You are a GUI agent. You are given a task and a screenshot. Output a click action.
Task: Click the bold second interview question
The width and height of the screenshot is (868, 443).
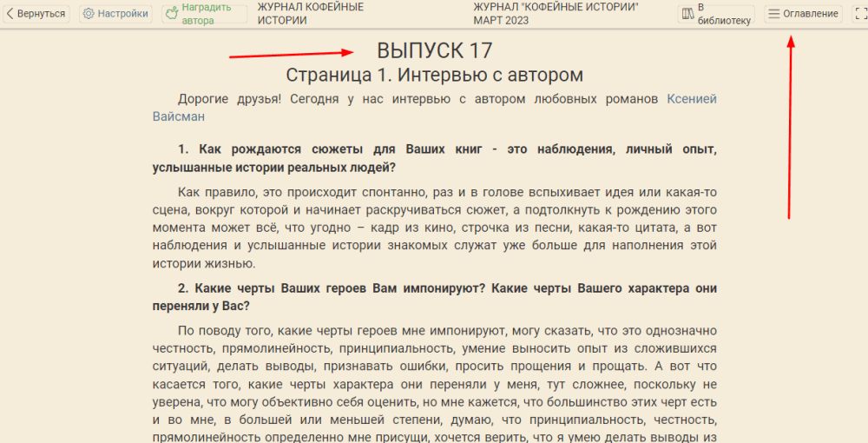[x=434, y=296]
